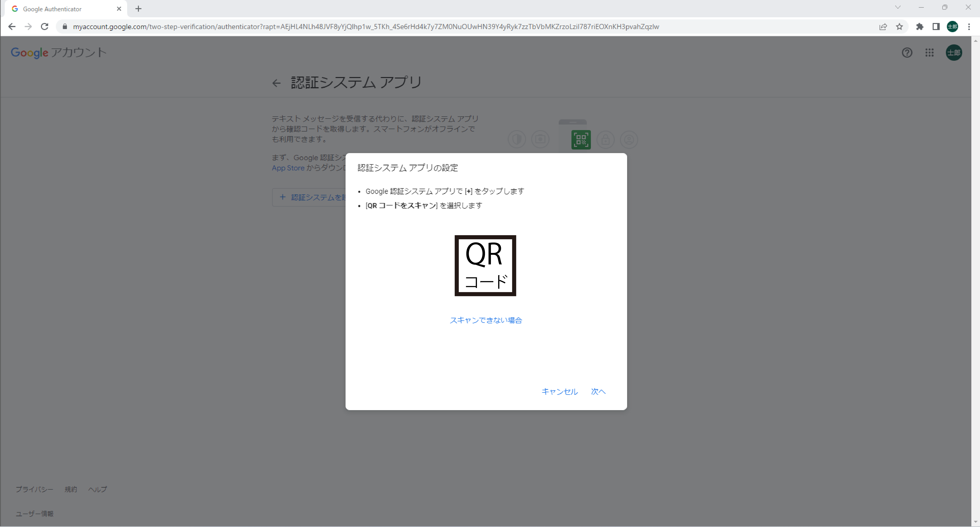
Task: Click the address bar URL
Action: (x=366, y=27)
